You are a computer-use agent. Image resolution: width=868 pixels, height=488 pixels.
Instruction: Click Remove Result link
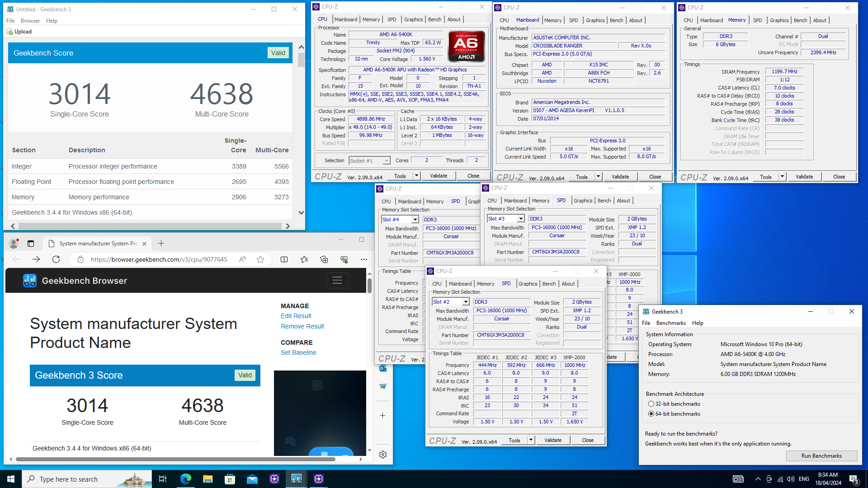coord(302,326)
